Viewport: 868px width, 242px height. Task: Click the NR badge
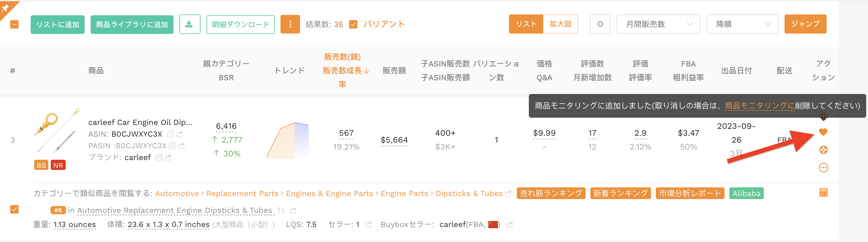coord(58,165)
